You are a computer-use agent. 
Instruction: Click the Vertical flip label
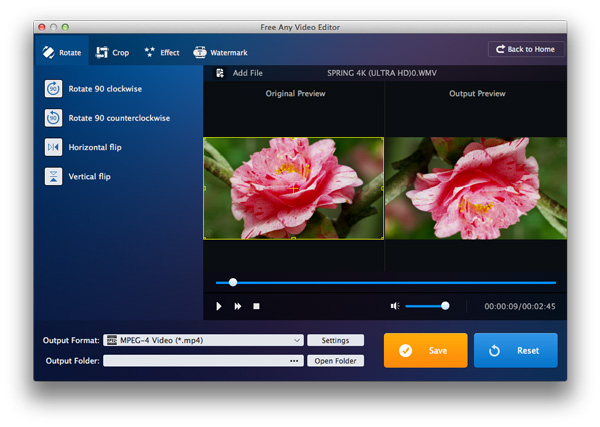(90, 176)
